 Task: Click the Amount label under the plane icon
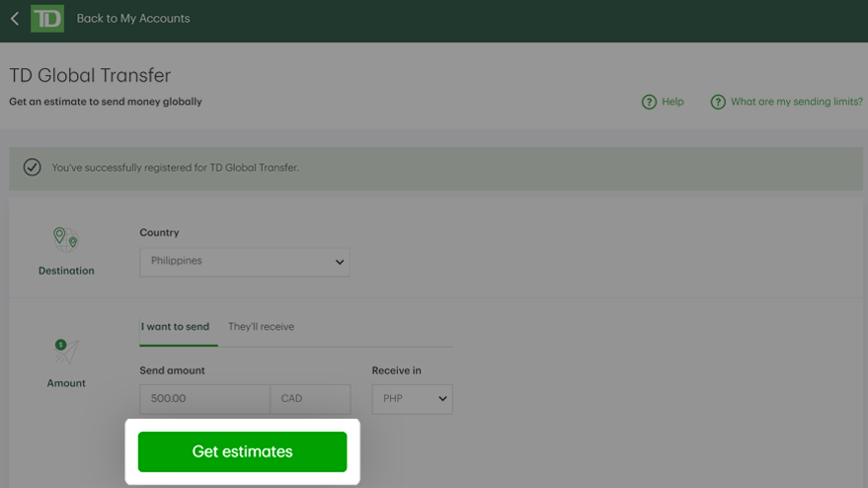point(66,383)
